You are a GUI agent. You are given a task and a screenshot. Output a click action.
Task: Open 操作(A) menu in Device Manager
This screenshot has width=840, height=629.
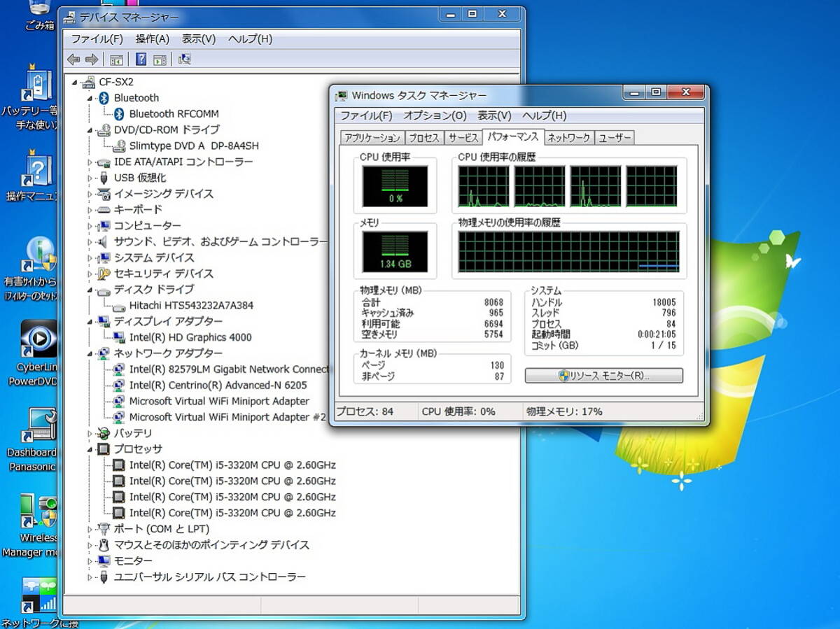tap(152, 39)
